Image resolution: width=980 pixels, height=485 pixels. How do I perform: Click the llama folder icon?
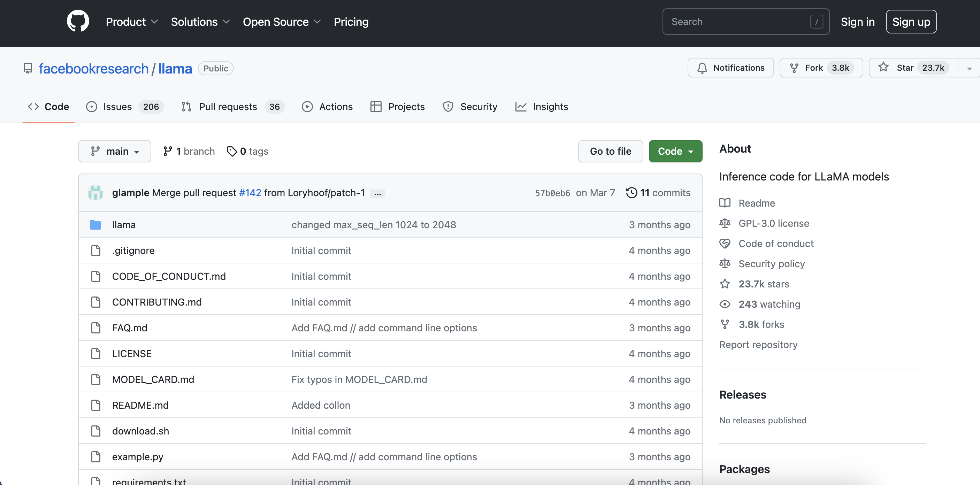(x=95, y=225)
